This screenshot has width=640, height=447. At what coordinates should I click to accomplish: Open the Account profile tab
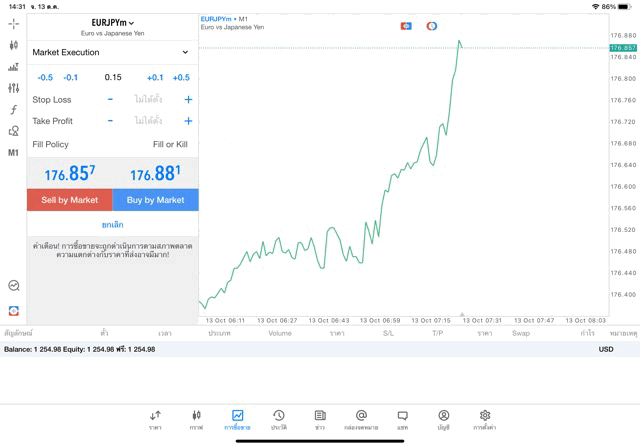click(443, 419)
